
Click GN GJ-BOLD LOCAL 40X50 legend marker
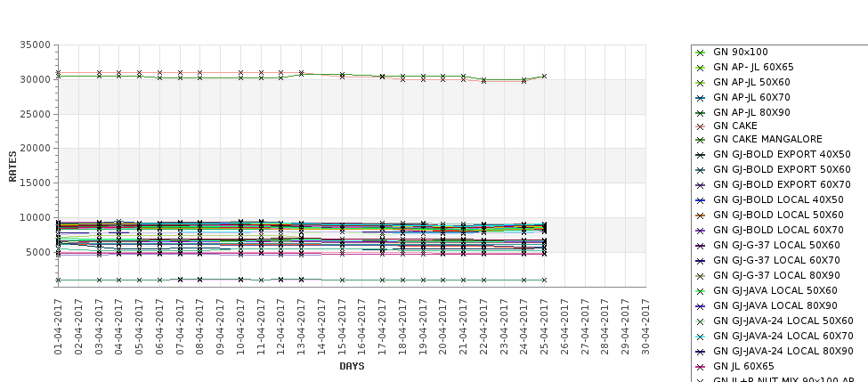(701, 200)
